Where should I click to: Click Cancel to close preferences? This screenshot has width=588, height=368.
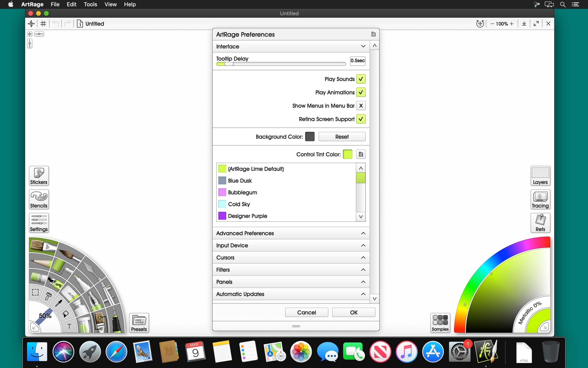pyautogui.click(x=306, y=312)
